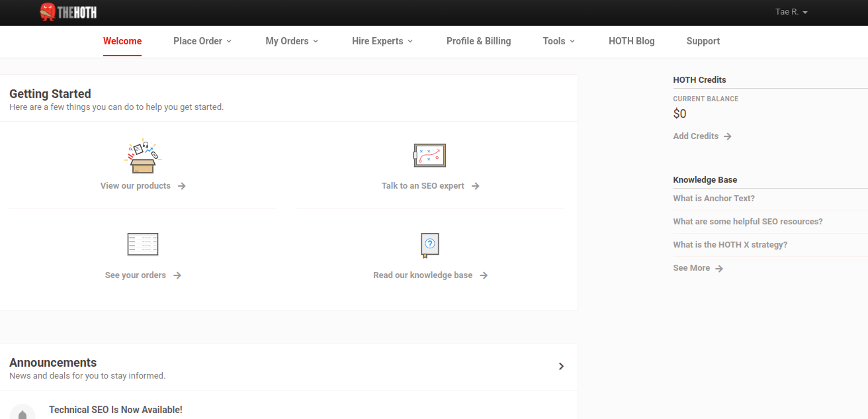Click arrow next to Talk to an SEO expert
The image size is (868, 419).
click(x=475, y=186)
